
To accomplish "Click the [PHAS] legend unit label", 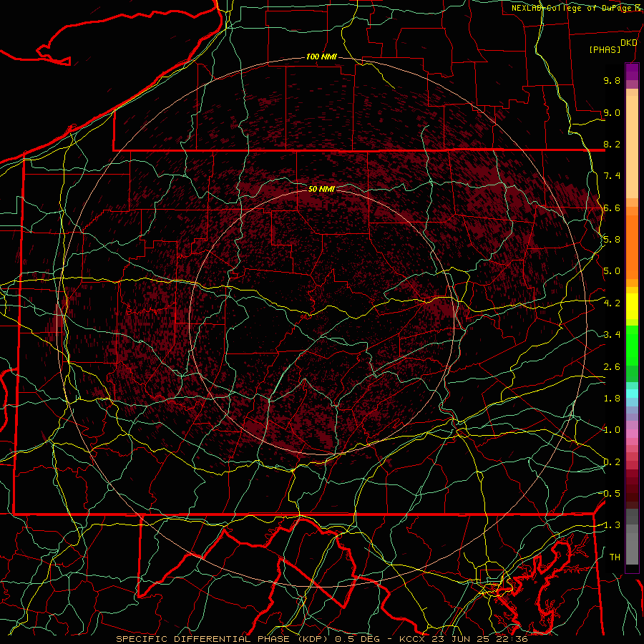I will pos(605,49).
